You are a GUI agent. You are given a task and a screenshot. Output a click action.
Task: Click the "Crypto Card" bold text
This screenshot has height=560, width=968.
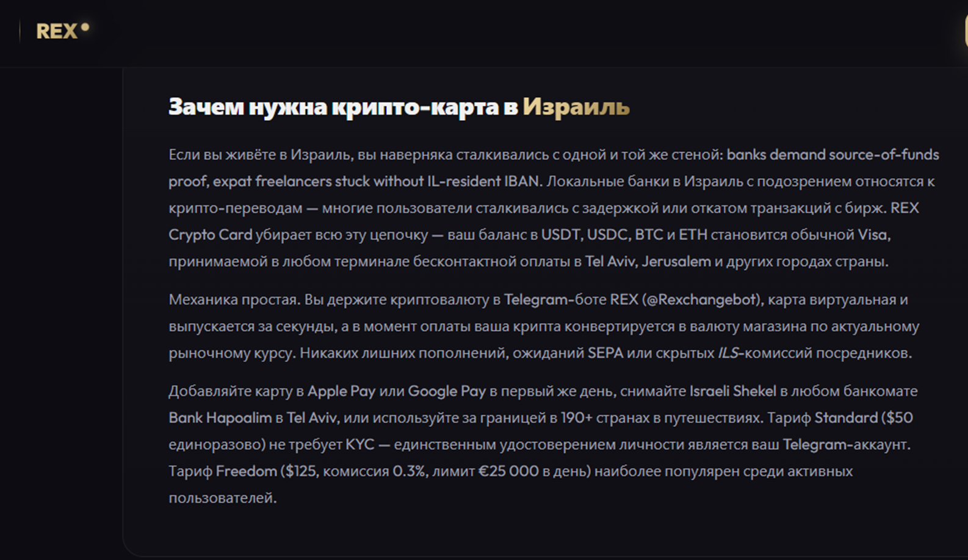tap(210, 235)
